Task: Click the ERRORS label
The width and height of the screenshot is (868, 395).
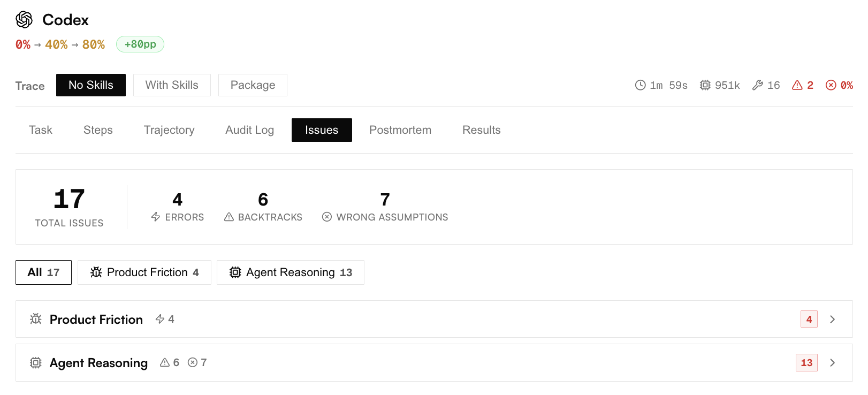Action: point(185,217)
